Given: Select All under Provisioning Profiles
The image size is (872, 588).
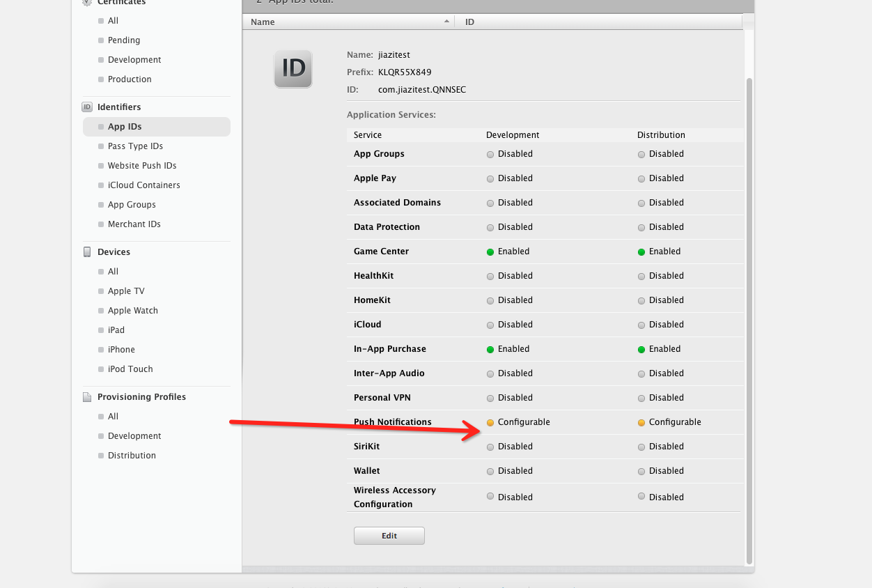Looking at the screenshot, I should pos(113,417).
